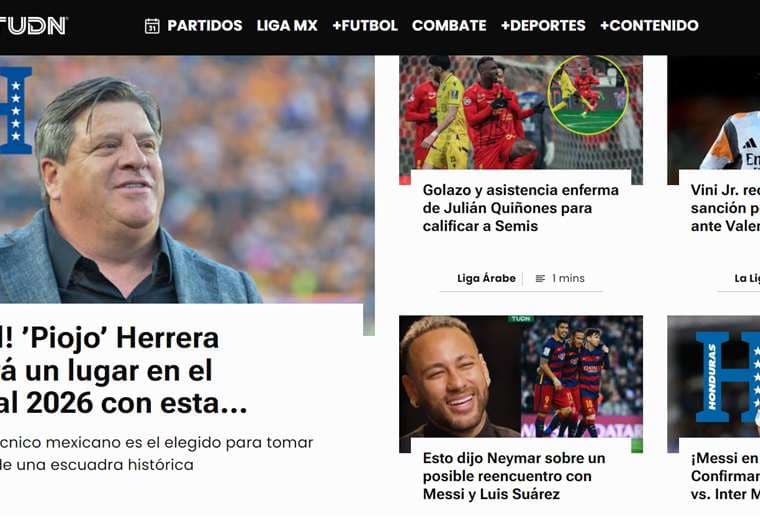Select the Liga Árabe category tag
Screen dimensions: 760x520
pos(486,278)
